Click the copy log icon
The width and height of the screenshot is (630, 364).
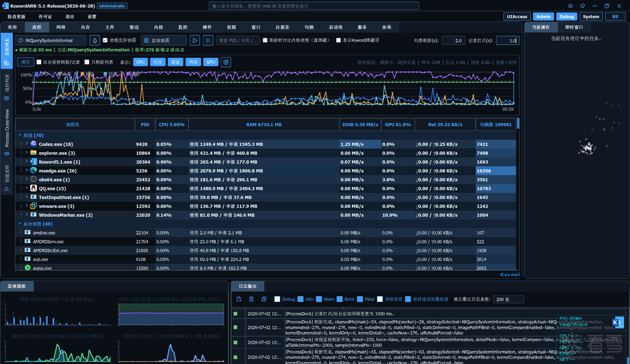click(264, 299)
